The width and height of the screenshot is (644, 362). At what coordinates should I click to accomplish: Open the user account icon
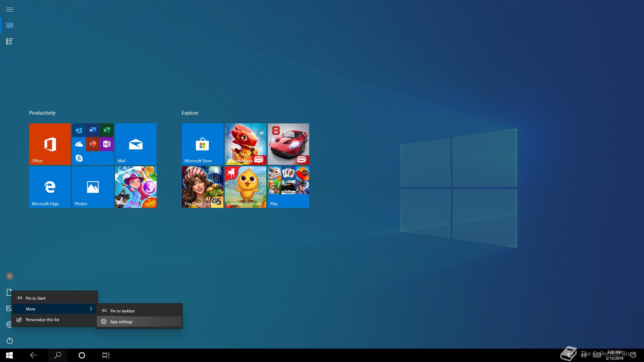[x=10, y=276]
